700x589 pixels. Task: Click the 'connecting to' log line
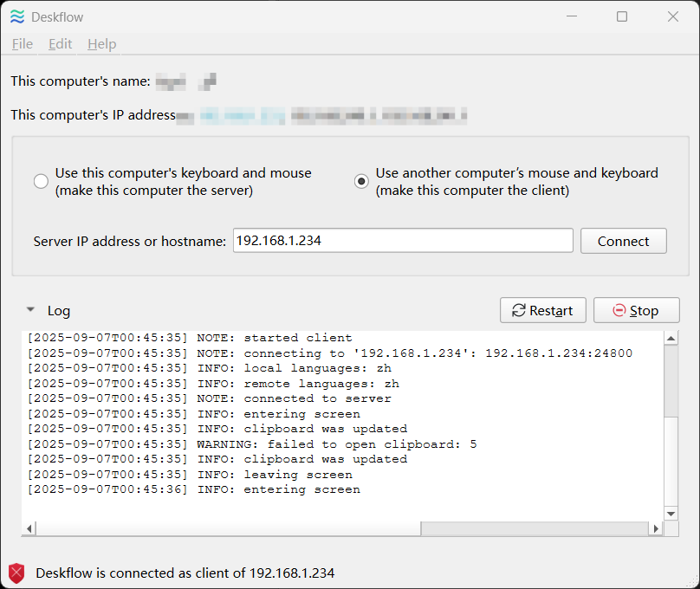coord(330,353)
